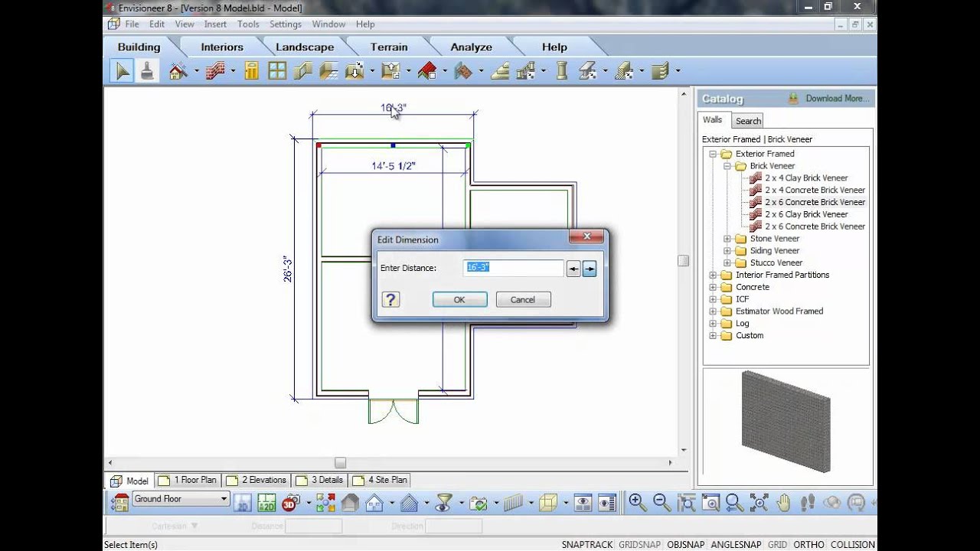Click the Pan hand tool
Screen dimensions: 980x551
coord(783,503)
